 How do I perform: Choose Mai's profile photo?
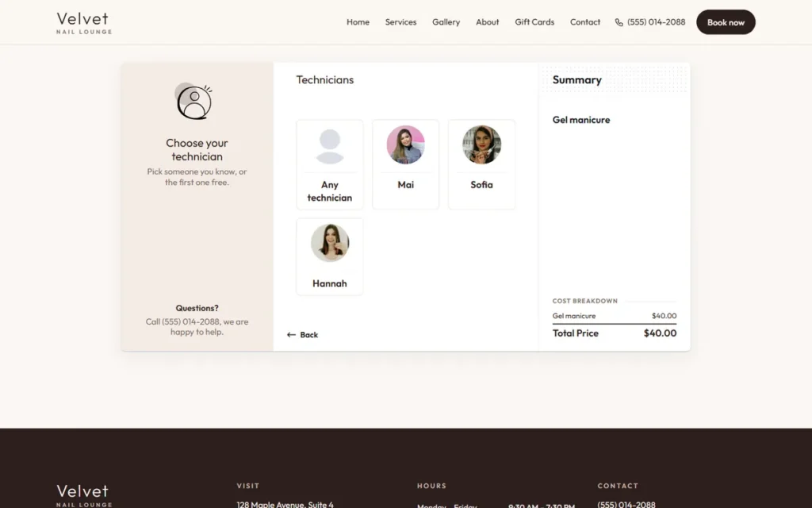pyautogui.click(x=405, y=144)
